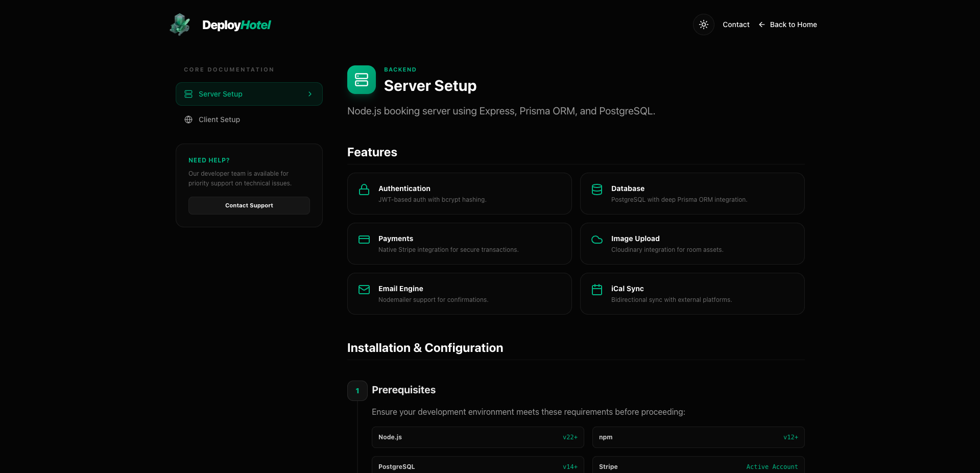Select Client Setup in the sidebar
Viewport: 980px width, 473px height.
pyautogui.click(x=219, y=120)
